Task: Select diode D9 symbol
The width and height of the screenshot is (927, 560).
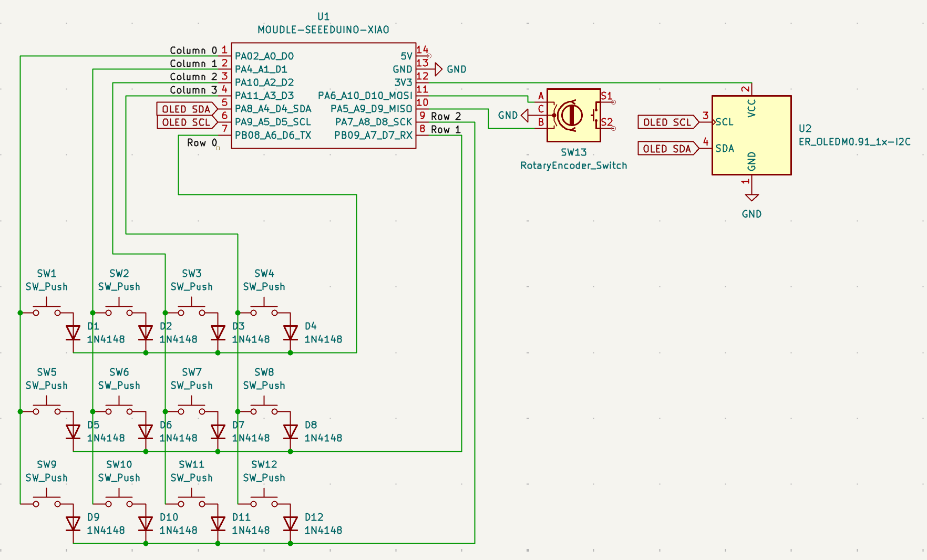Action: click(x=73, y=524)
